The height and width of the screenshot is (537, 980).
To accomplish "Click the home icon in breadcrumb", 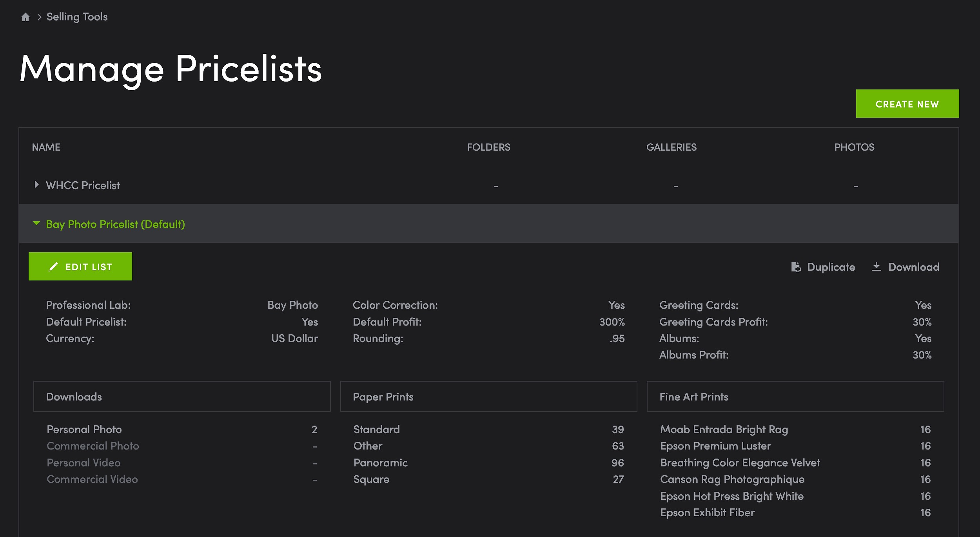I will click(25, 17).
